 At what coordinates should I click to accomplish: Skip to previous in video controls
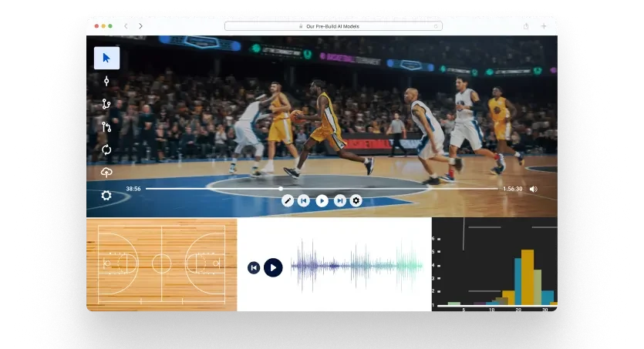304,200
